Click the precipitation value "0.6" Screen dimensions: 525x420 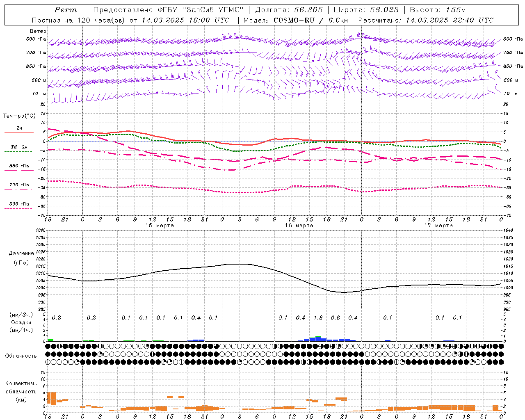tap(335, 318)
